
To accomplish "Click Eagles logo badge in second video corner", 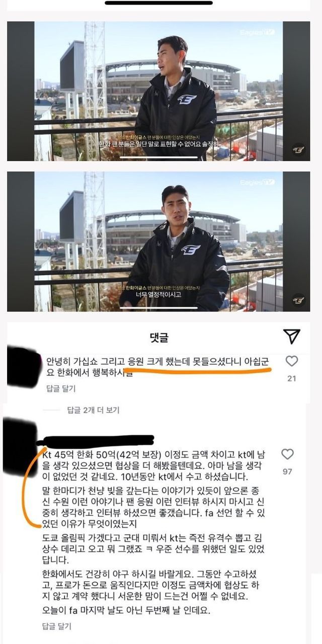I will coord(298,300).
